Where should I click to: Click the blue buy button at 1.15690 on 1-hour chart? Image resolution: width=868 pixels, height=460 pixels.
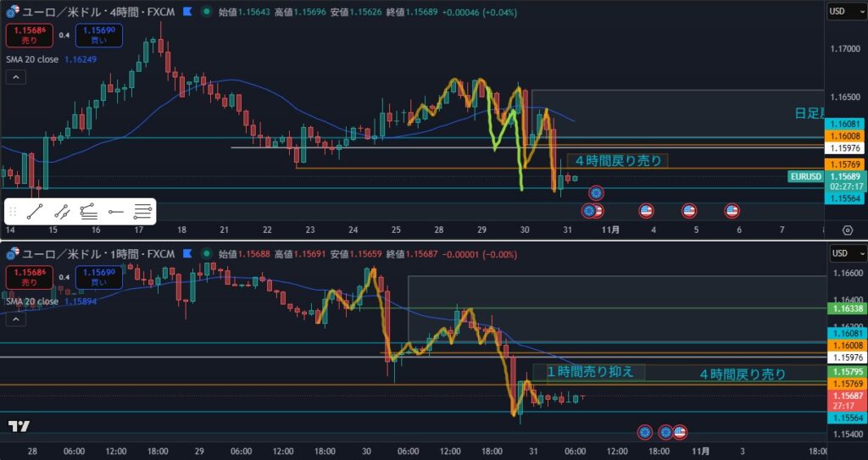click(98, 277)
